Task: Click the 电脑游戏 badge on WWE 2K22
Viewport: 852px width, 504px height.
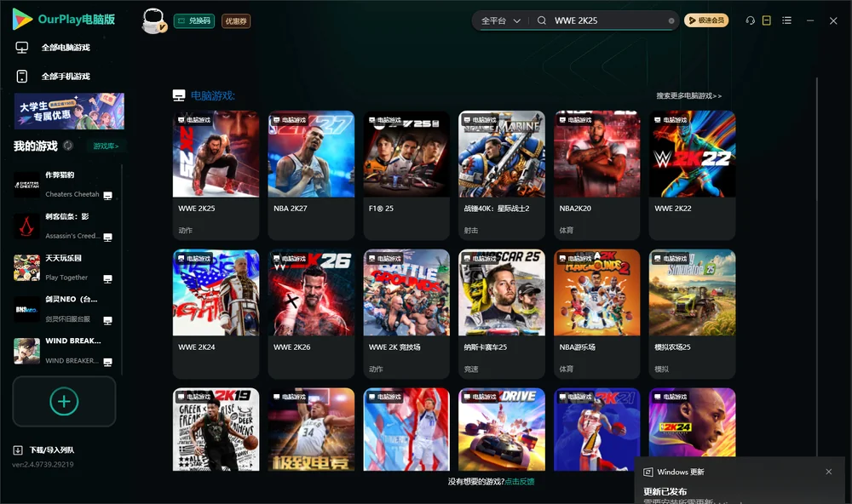Action: tap(670, 119)
